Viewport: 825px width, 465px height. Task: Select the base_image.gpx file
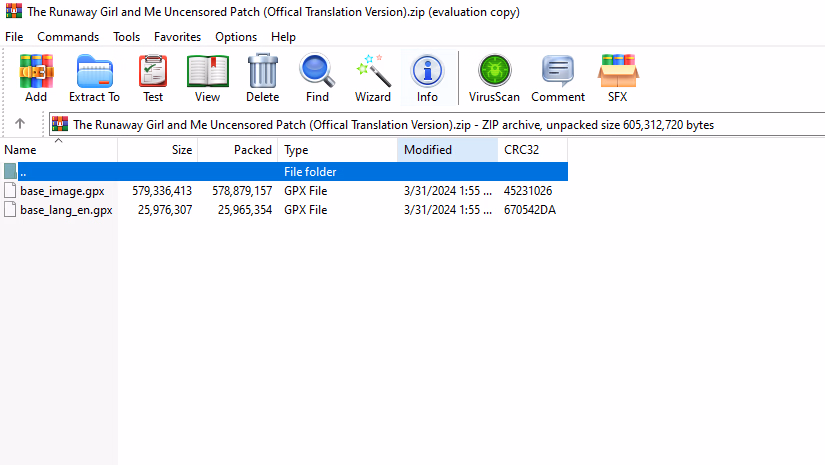click(62, 191)
